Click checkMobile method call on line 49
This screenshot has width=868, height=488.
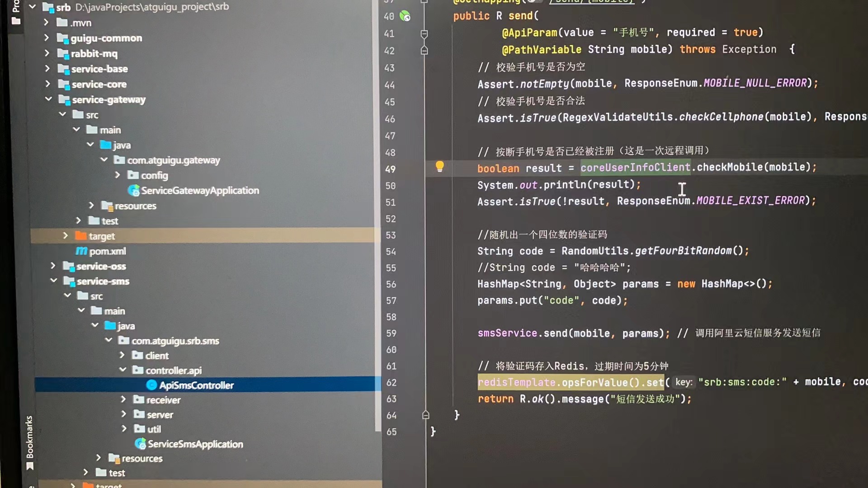(x=730, y=167)
